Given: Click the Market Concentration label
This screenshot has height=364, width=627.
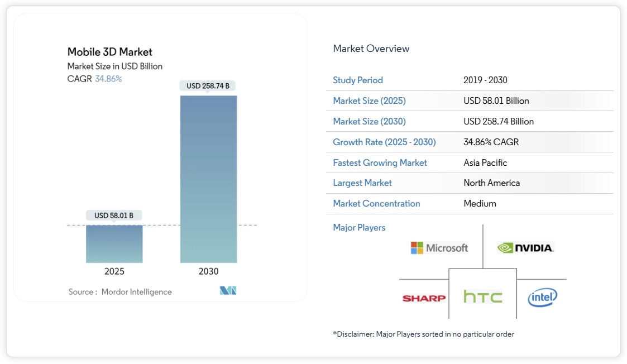Looking at the screenshot, I should (376, 203).
